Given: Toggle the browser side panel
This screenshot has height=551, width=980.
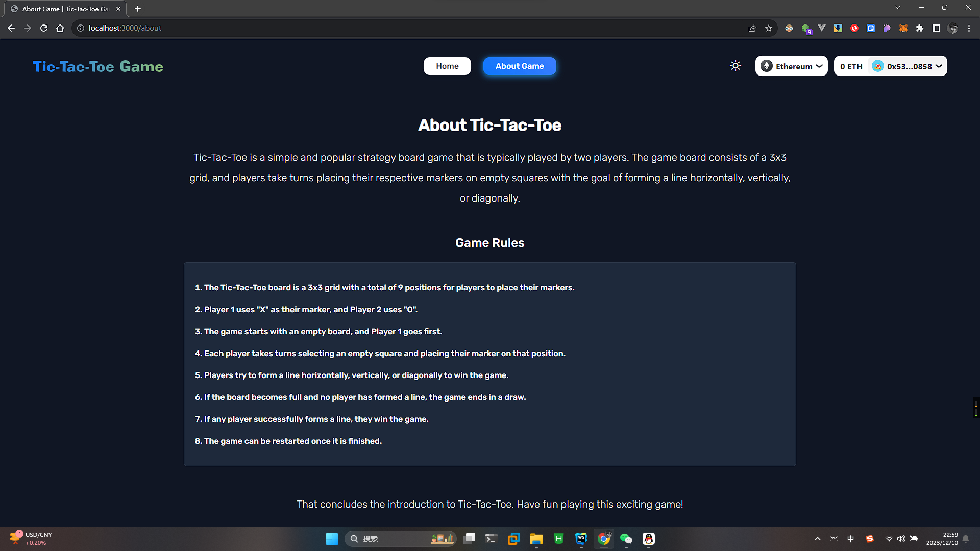Looking at the screenshot, I should point(936,28).
